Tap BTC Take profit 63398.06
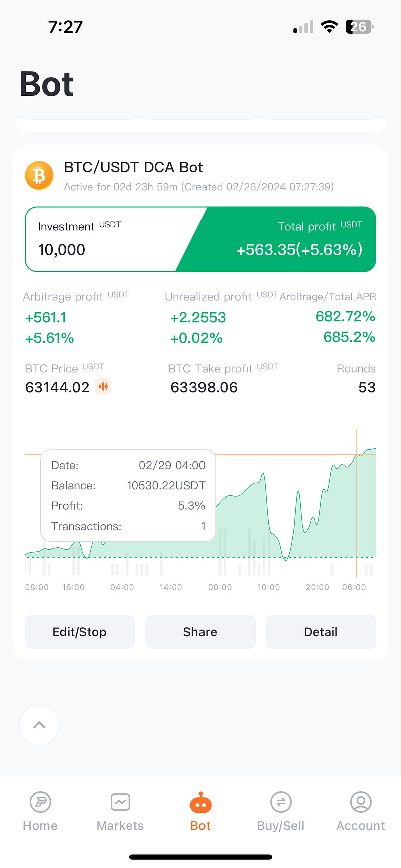This screenshot has height=868, width=401. pyautogui.click(x=204, y=387)
